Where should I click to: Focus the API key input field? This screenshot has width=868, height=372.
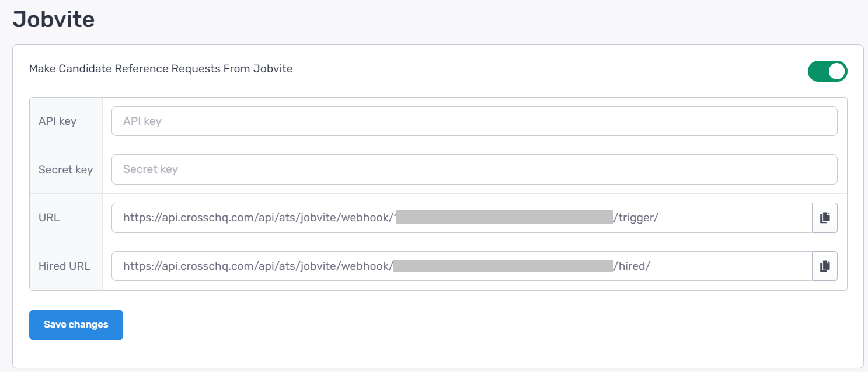[474, 121]
